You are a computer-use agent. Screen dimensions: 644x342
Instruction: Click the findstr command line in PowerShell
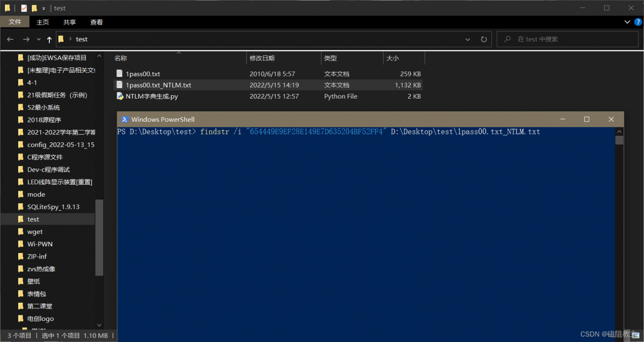(x=329, y=132)
